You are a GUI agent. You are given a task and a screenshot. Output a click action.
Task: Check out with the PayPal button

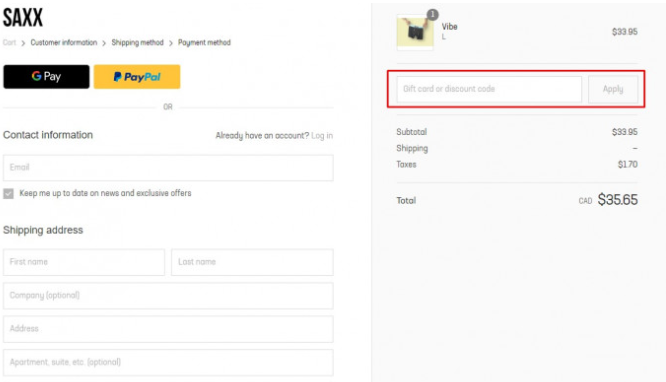137,77
